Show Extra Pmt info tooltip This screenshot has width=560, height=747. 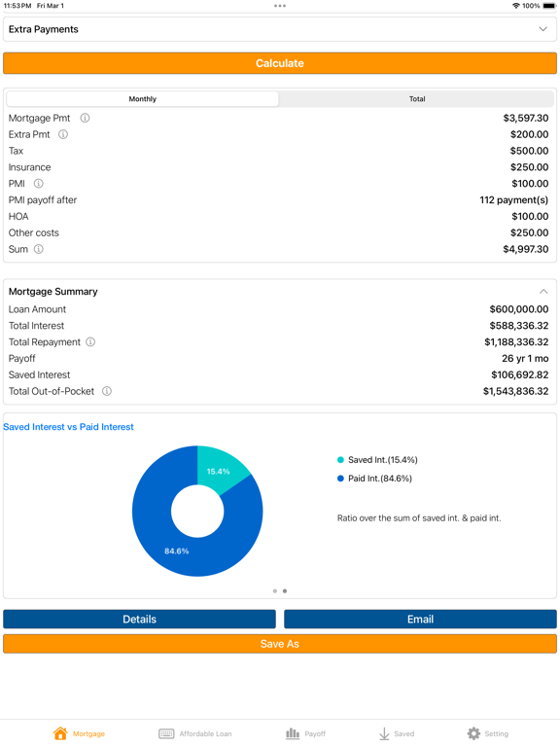coord(63,134)
